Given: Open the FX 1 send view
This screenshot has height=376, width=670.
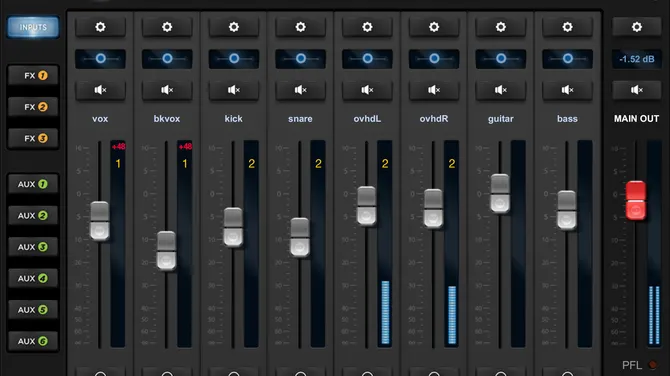Looking at the screenshot, I should click(33, 76).
